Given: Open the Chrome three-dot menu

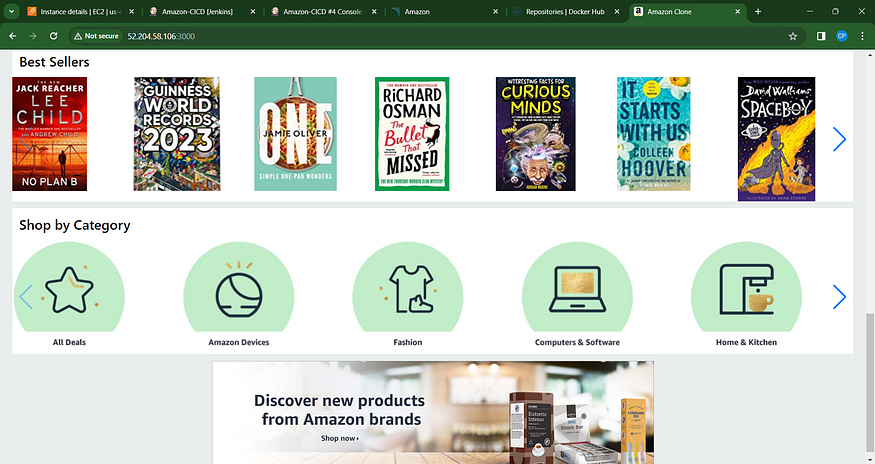Looking at the screenshot, I should coord(862,36).
